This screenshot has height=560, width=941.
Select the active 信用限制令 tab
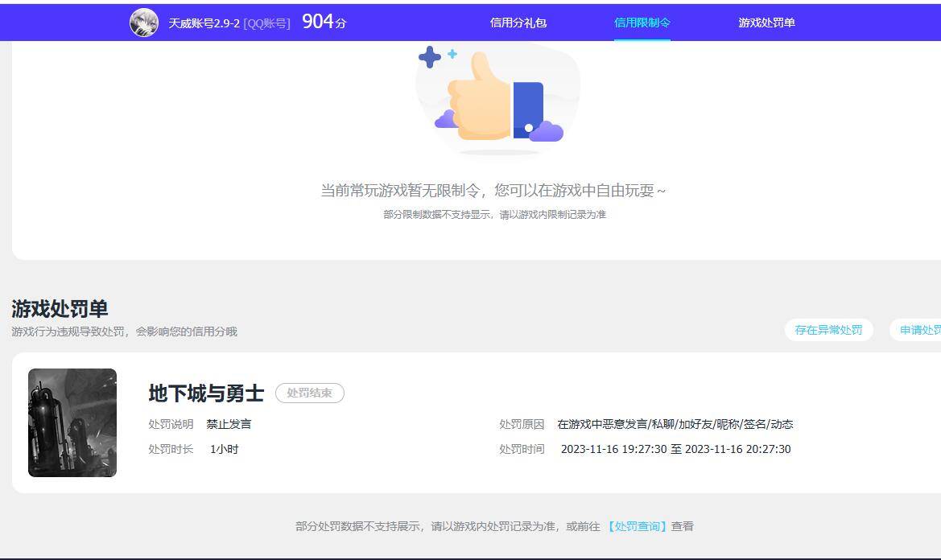tap(642, 23)
